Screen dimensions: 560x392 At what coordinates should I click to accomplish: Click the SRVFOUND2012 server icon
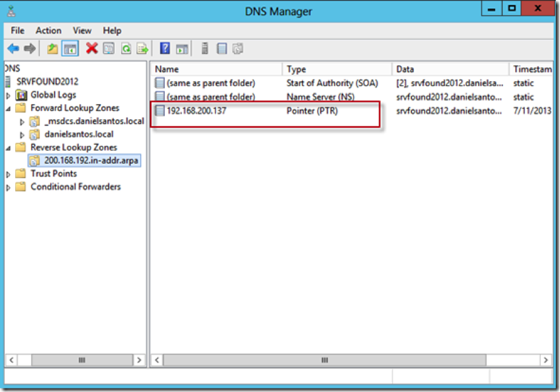[x=8, y=81]
